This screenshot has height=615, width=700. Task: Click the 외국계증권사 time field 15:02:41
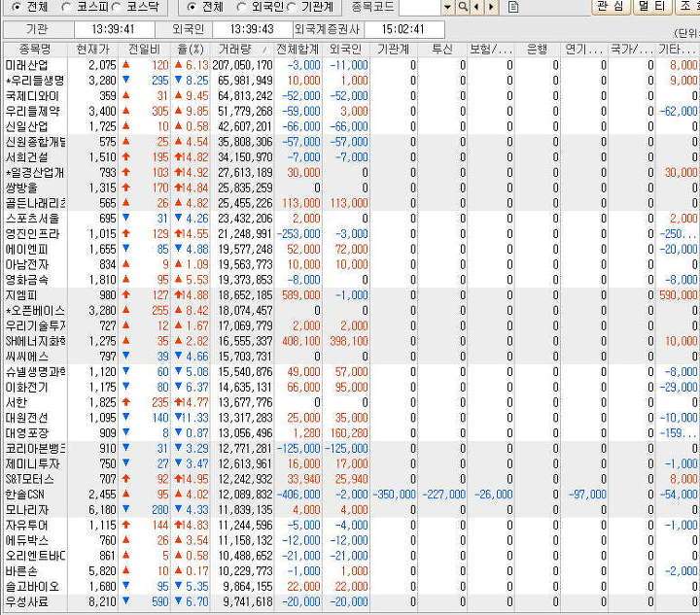403,29
